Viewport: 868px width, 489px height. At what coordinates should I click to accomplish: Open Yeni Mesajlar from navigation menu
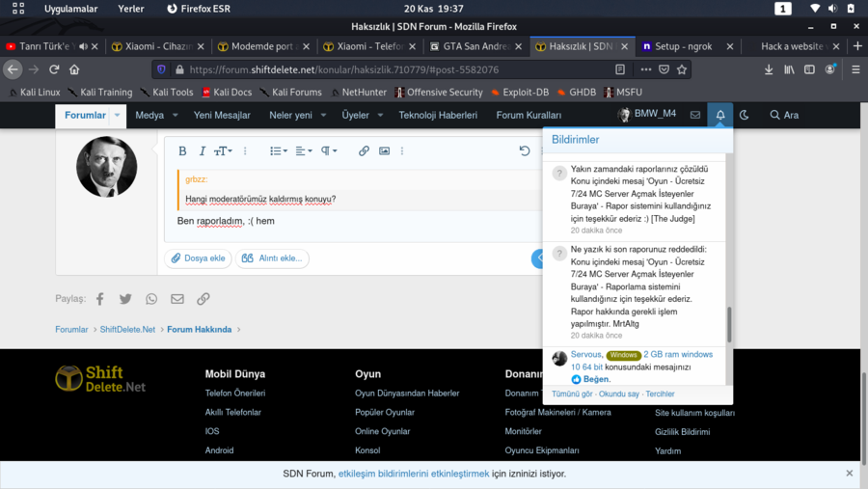click(222, 115)
